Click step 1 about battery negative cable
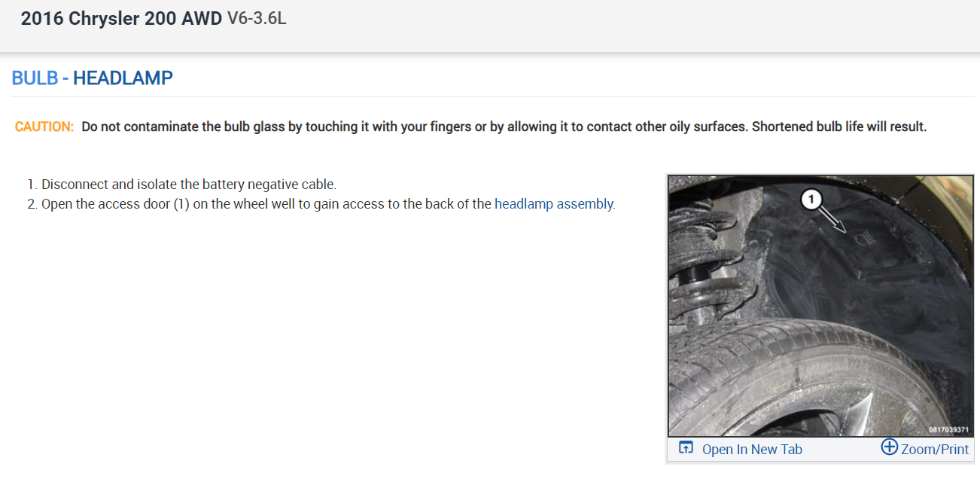 coord(188,184)
